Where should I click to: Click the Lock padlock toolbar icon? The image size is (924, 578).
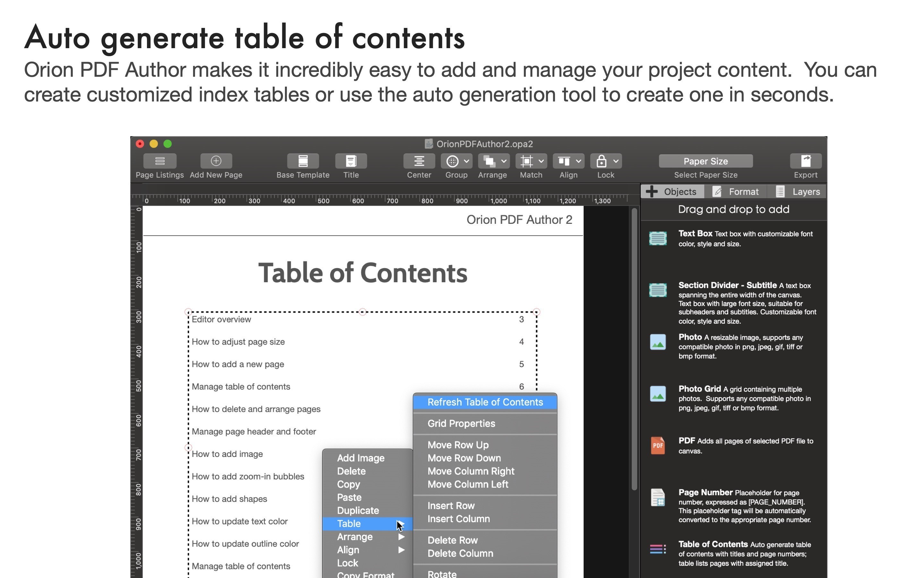tap(601, 161)
